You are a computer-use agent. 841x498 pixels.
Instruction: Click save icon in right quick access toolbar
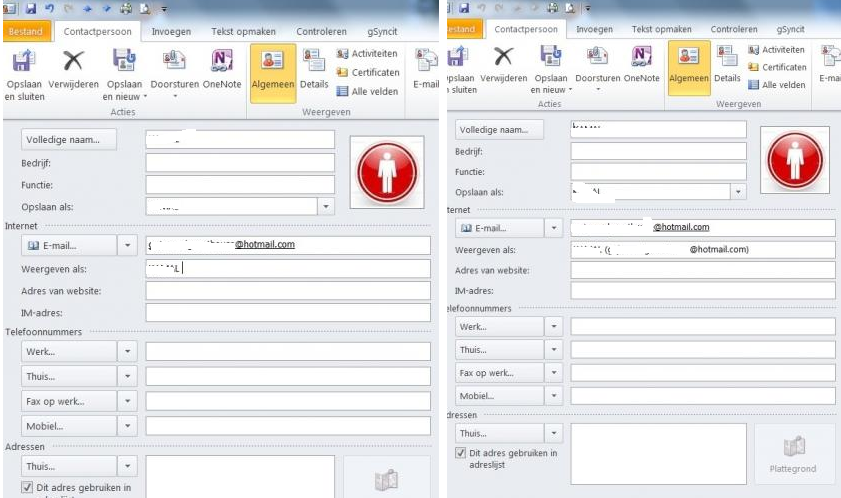pyautogui.click(x=464, y=8)
